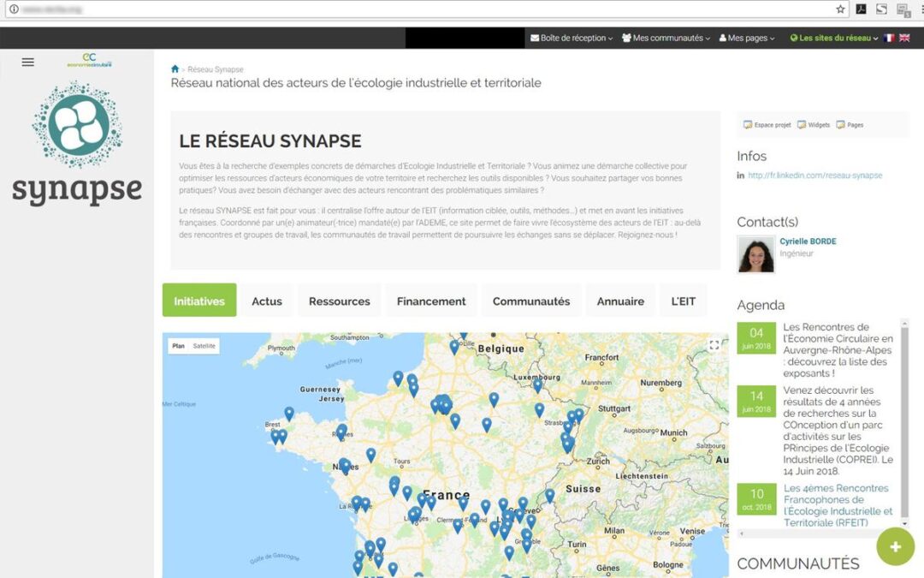The height and width of the screenshot is (578, 924).
Task: Toggle the map fullscreen view
Action: (x=714, y=346)
